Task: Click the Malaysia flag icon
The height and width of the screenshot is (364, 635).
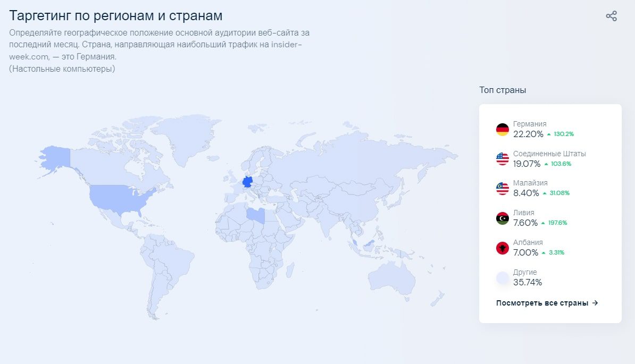Action: [x=502, y=189]
